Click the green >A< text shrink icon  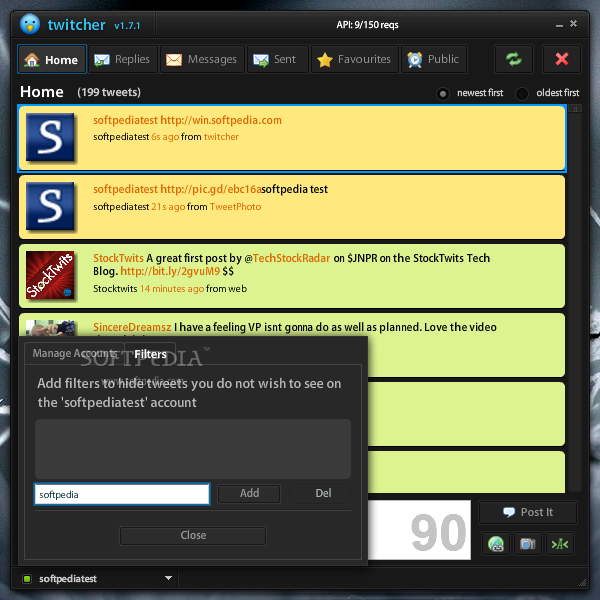click(x=560, y=543)
